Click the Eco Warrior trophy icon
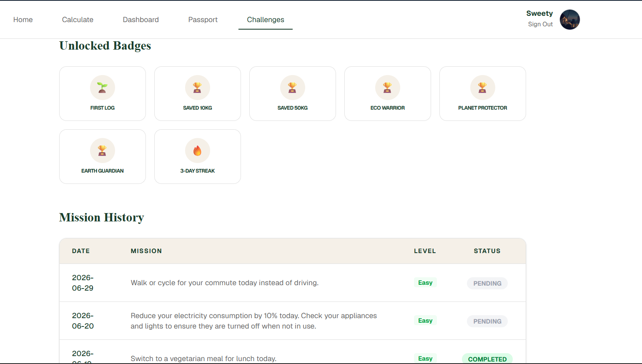Image resolution: width=642 pixels, height=364 pixels. 388,88
